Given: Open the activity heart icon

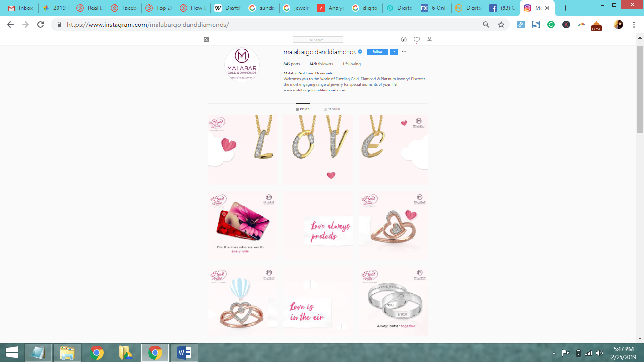Looking at the screenshot, I should (x=417, y=40).
